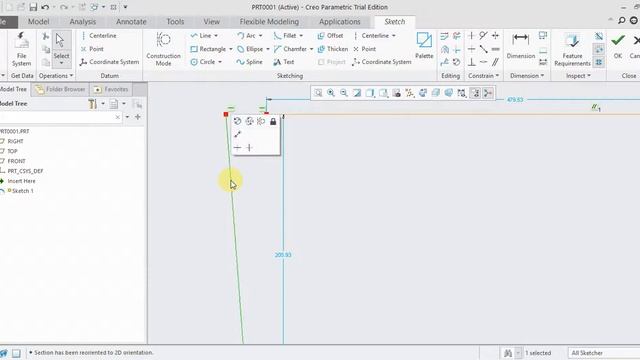Select the Fillet tool
This screenshot has width=640, height=360.
tap(285, 36)
